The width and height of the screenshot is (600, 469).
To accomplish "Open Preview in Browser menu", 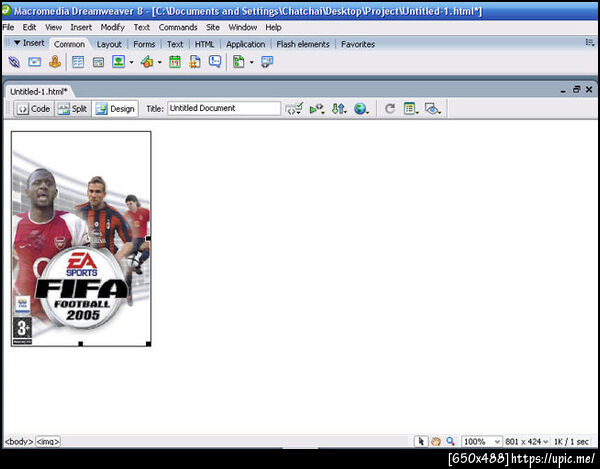I will pos(361,109).
